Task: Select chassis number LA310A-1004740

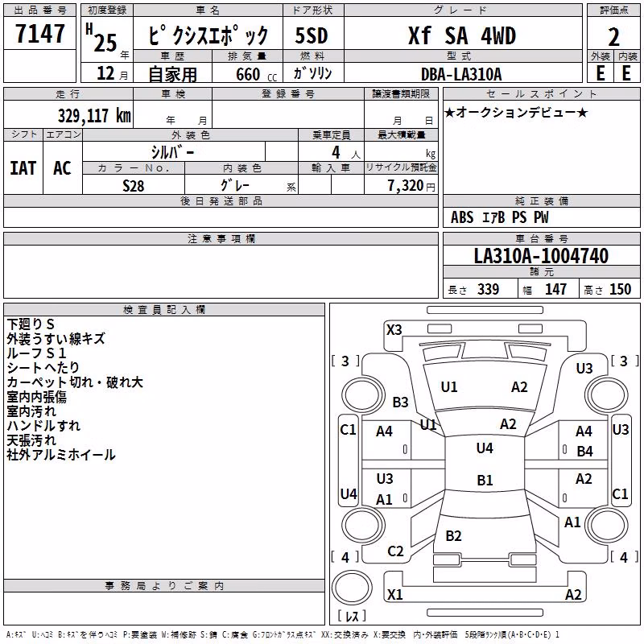Action: (x=541, y=256)
